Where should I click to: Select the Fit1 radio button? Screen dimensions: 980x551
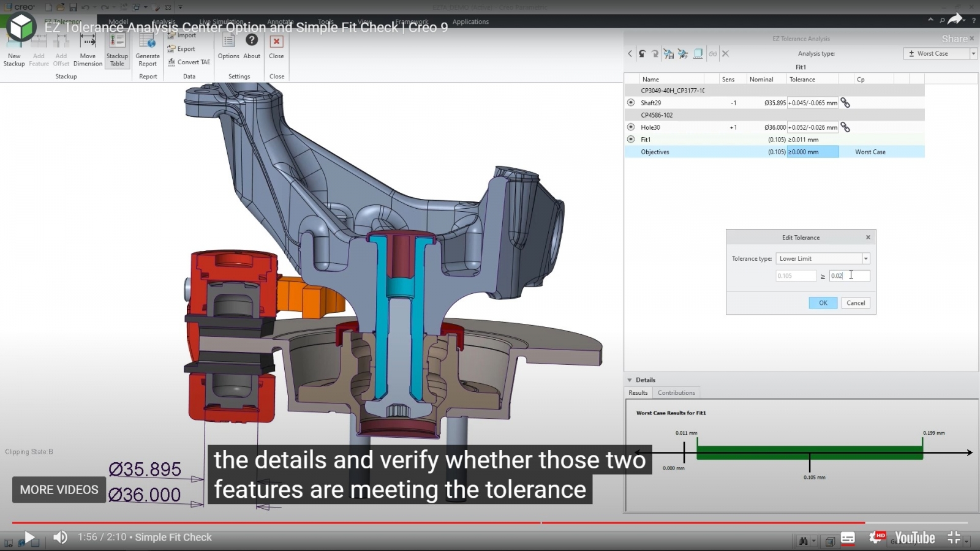[x=631, y=140]
